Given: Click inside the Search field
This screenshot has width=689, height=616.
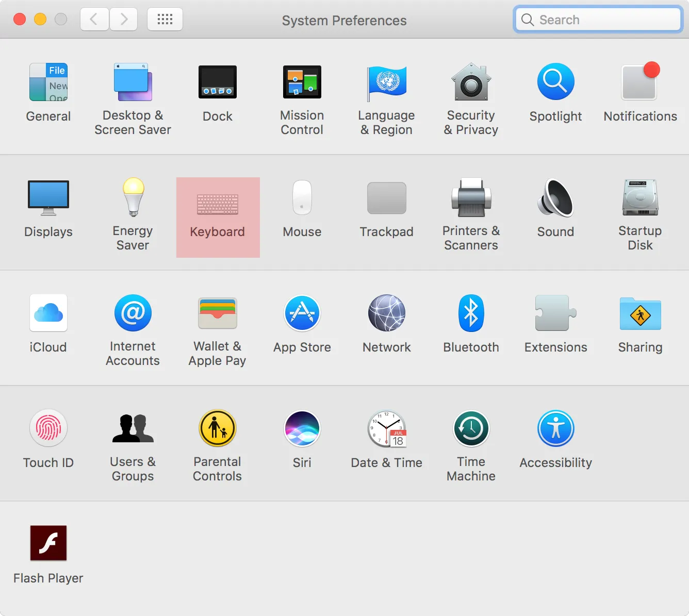Looking at the screenshot, I should [597, 19].
